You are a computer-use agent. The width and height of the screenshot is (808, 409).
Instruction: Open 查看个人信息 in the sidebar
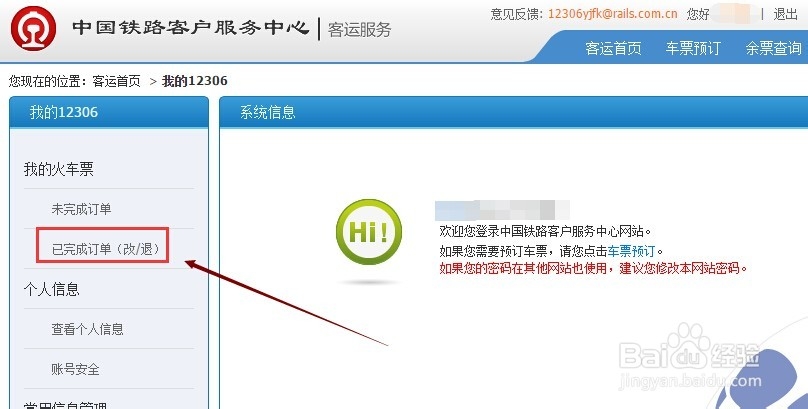pos(88,329)
